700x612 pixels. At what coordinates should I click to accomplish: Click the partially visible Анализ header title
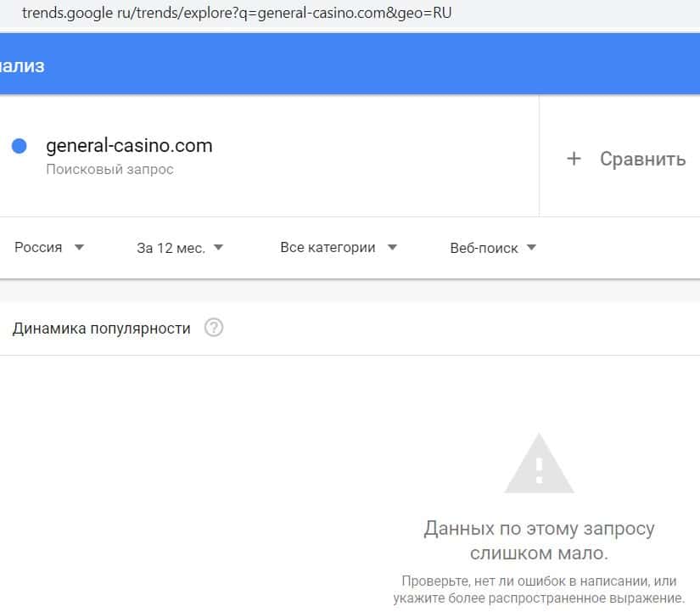[x=22, y=65]
